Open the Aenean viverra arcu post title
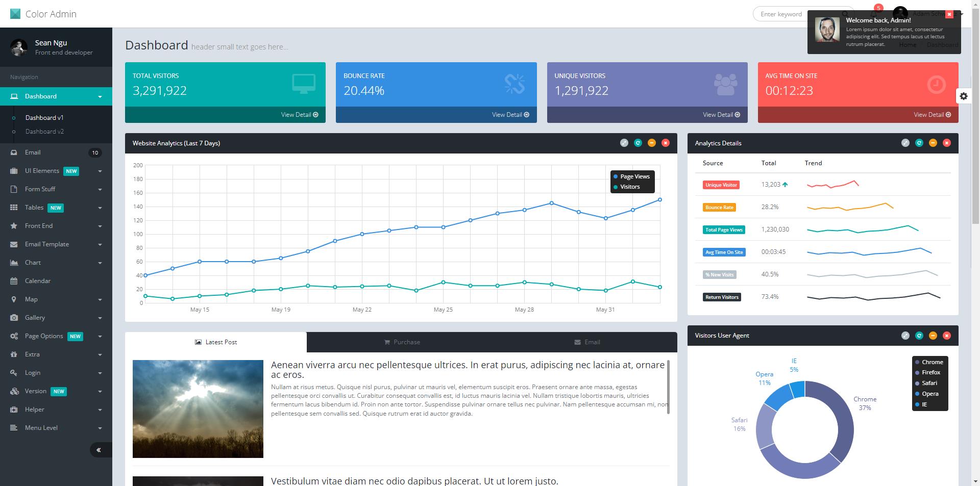Image resolution: width=980 pixels, height=486 pixels. coord(468,370)
